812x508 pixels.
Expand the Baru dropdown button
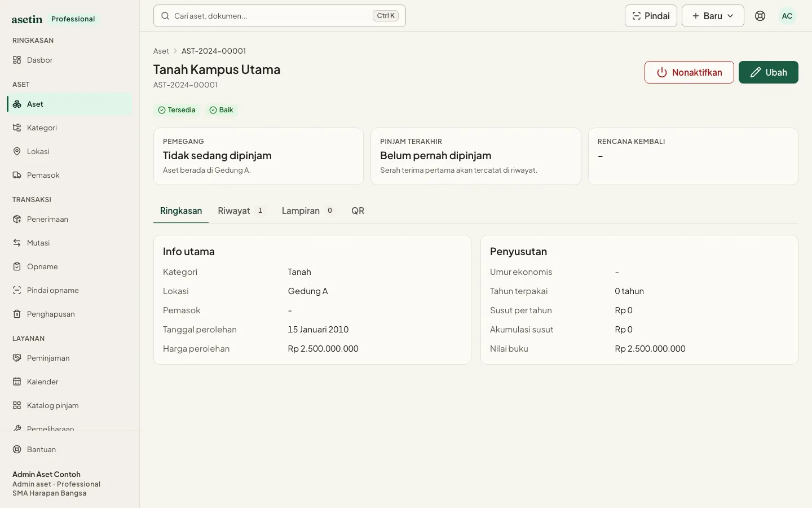coord(713,16)
